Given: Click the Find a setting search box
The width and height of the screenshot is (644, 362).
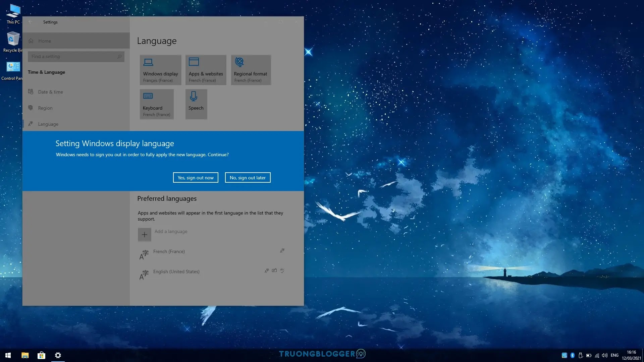Looking at the screenshot, I should [x=76, y=57].
